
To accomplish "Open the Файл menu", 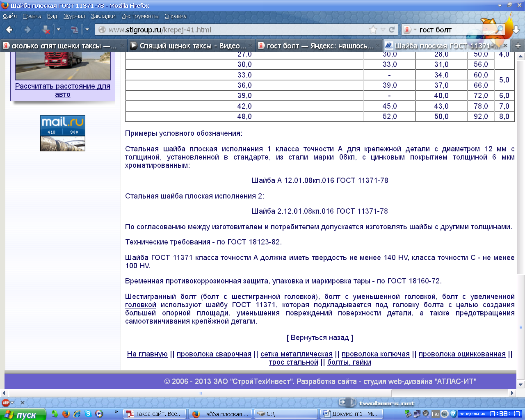I will [10, 16].
